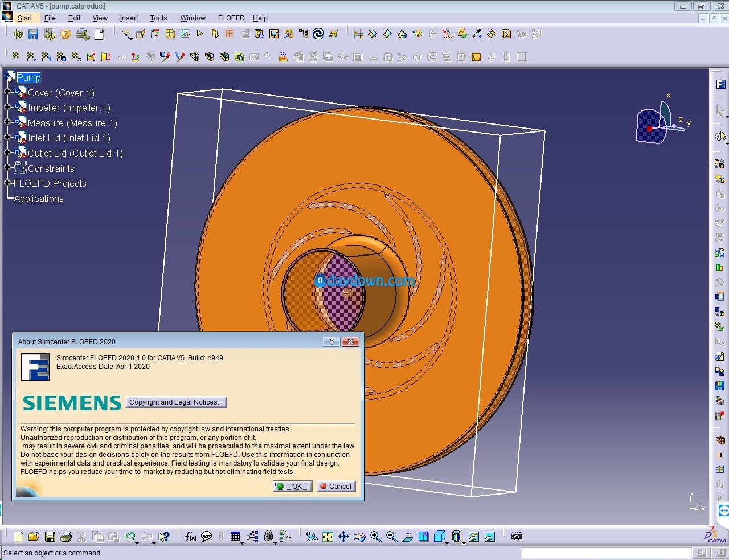729x560 pixels.
Task: Click the What's This help cursor icon
Action: [x=164, y=536]
